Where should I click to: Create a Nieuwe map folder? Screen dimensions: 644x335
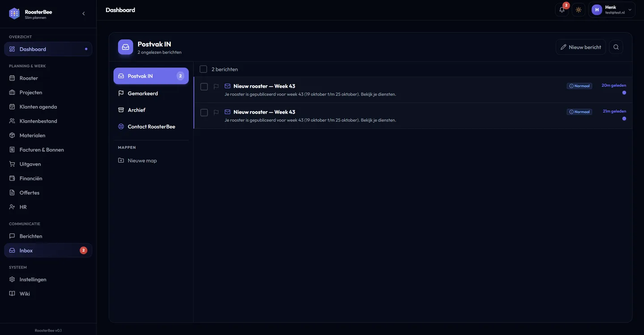pyautogui.click(x=151, y=160)
